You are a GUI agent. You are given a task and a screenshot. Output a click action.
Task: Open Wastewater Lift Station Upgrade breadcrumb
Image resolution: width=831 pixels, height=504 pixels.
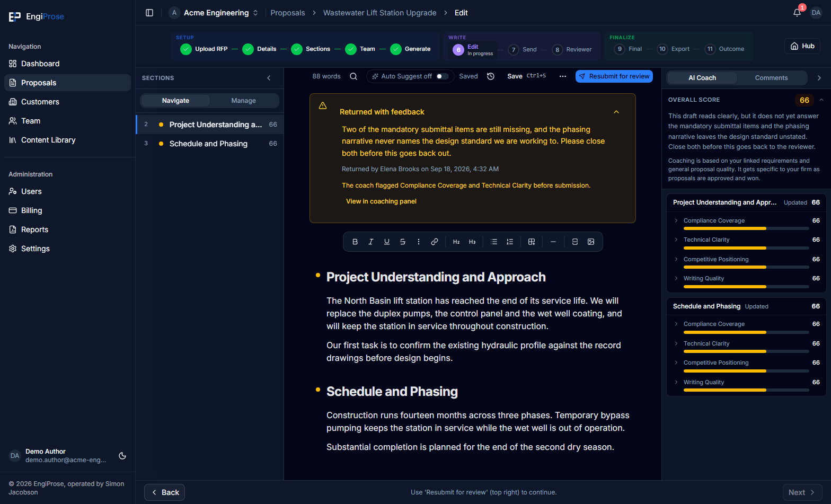point(380,13)
